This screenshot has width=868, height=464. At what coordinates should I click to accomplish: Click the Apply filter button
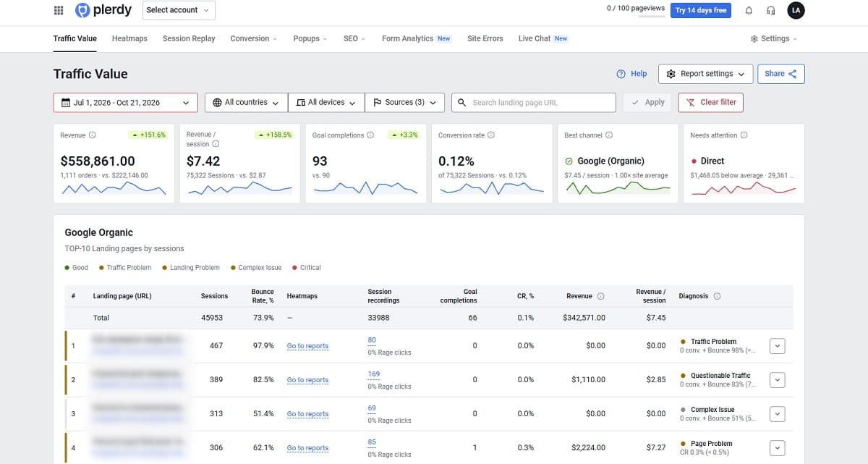(x=647, y=103)
